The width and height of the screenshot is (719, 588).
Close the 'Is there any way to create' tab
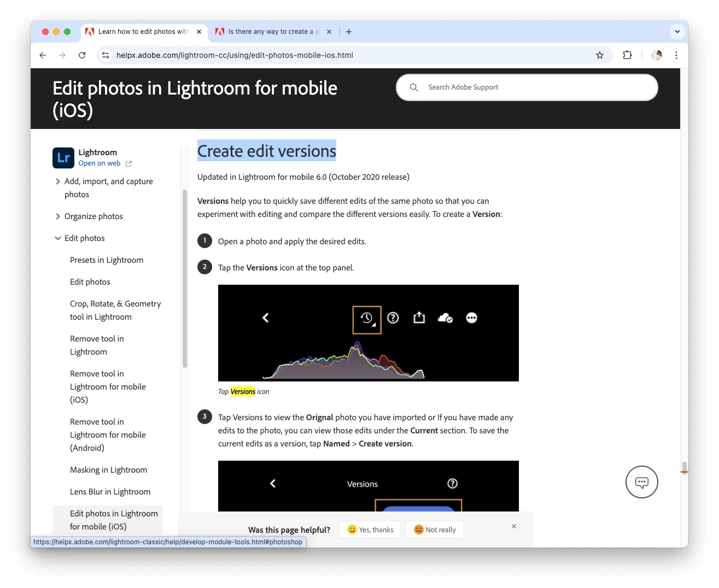coord(329,32)
